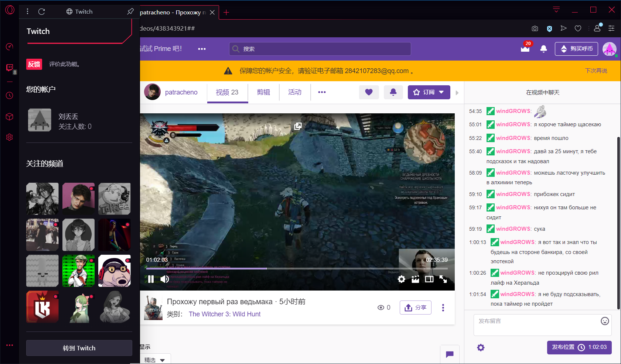
Task: Take a snapshot with camera icon
Action: [535, 28]
